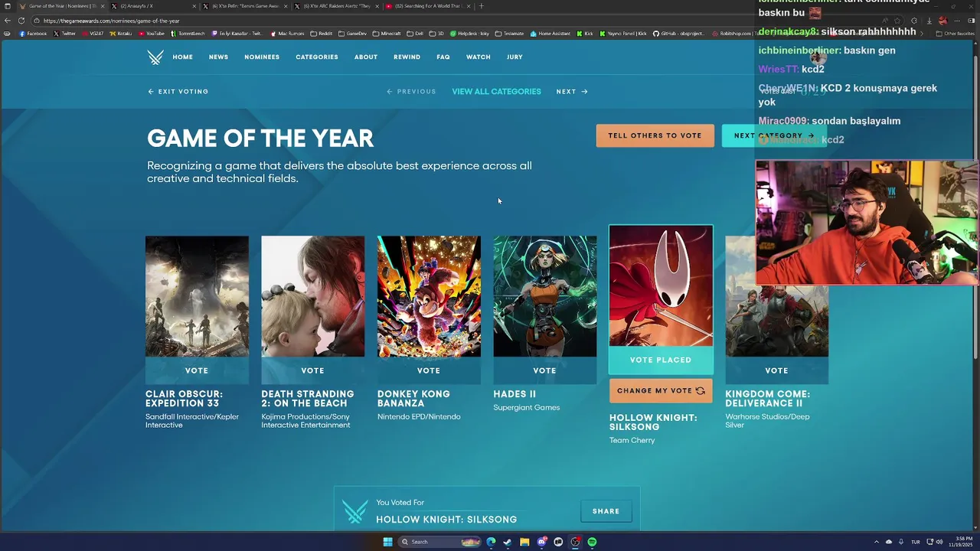Open VG247 bookmark
Screen dimensions: 980x551
[93, 34]
